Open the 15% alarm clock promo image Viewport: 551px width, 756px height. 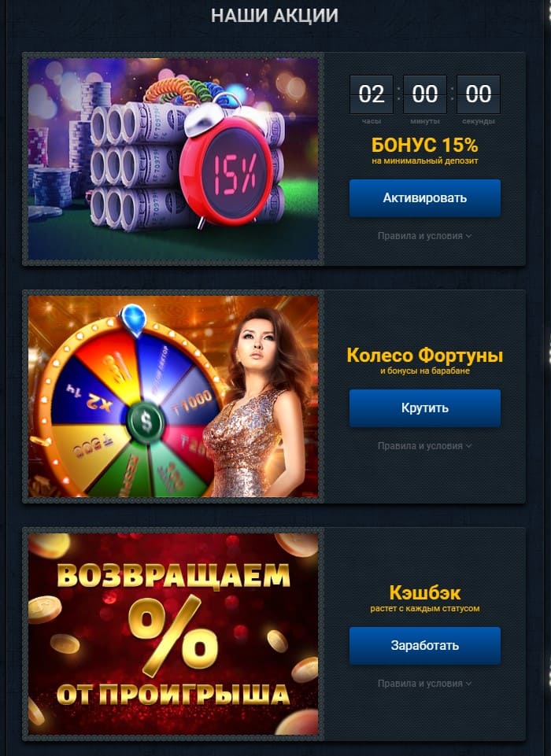pyautogui.click(x=173, y=159)
